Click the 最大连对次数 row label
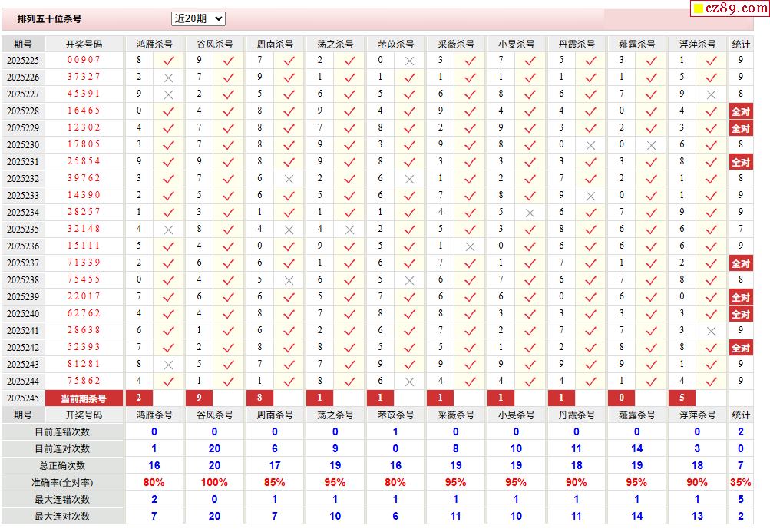Screen dimensions: 770x532 (62, 517)
